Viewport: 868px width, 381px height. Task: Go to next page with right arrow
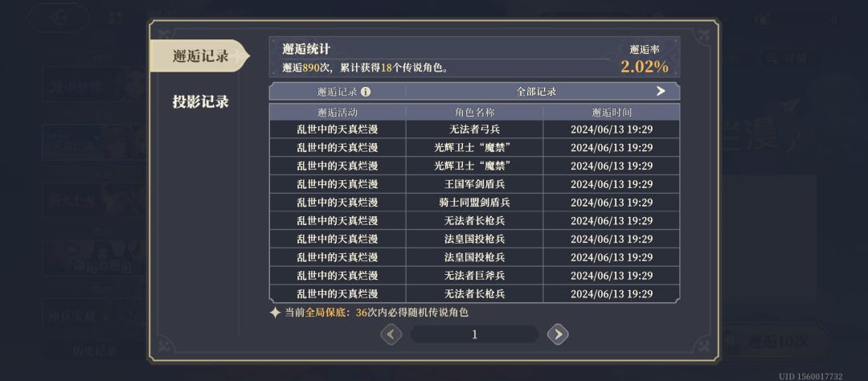(558, 334)
